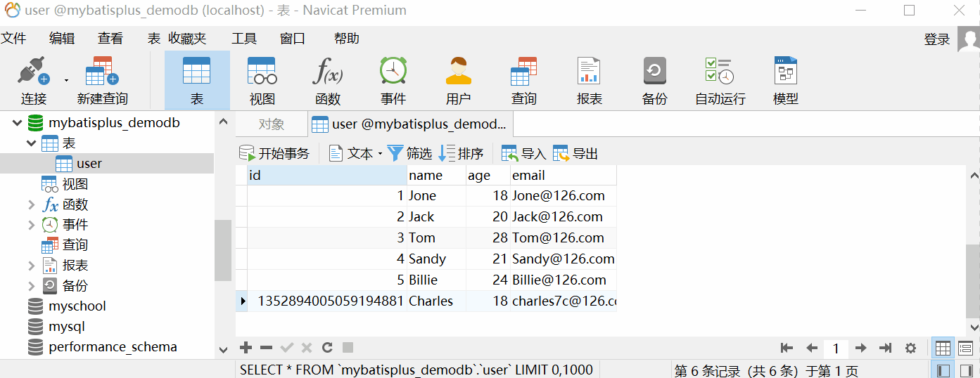Toggle the left navigation pane button

(943, 370)
